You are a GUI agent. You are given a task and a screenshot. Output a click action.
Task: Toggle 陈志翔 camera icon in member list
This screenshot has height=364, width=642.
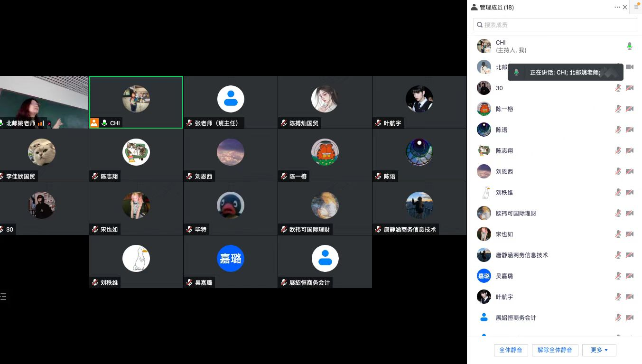630,150
